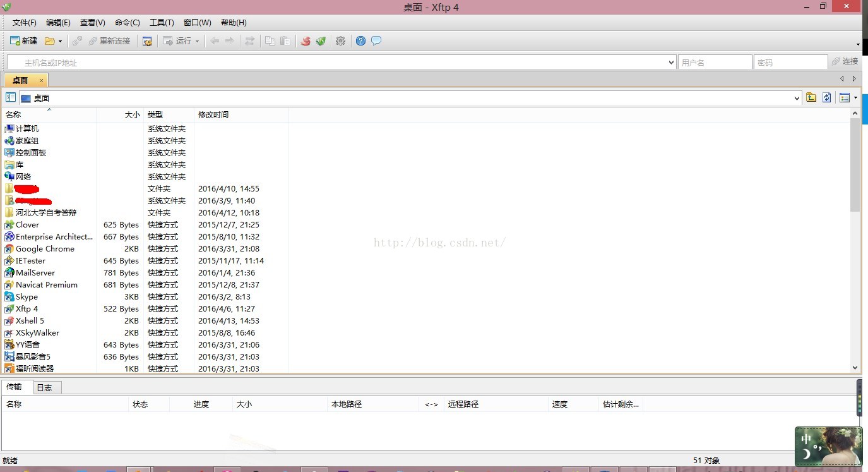Screen dimensions: 868x472
Task: Open options with the gear icon
Action: 341,41
